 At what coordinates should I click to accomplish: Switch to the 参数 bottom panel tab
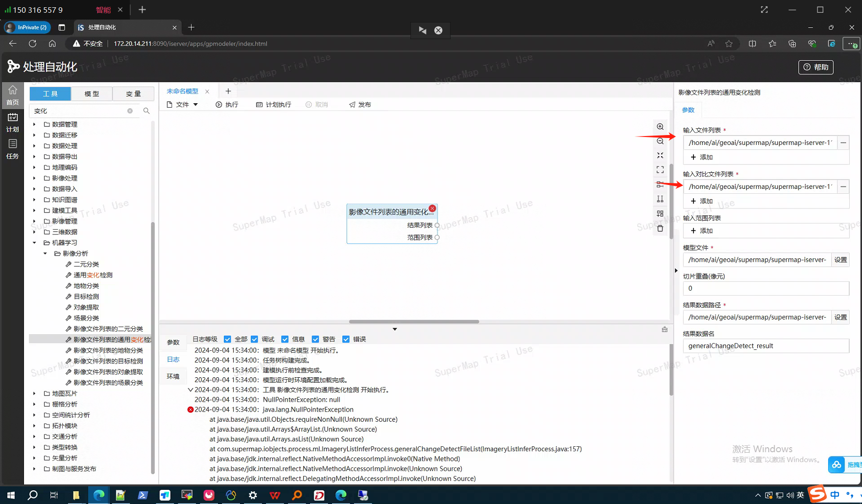pos(173,343)
